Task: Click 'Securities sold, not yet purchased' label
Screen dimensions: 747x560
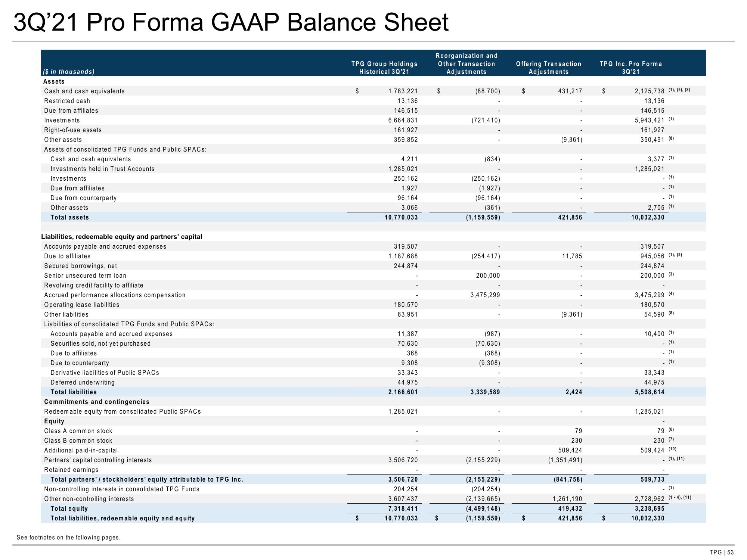Action: (x=100, y=343)
